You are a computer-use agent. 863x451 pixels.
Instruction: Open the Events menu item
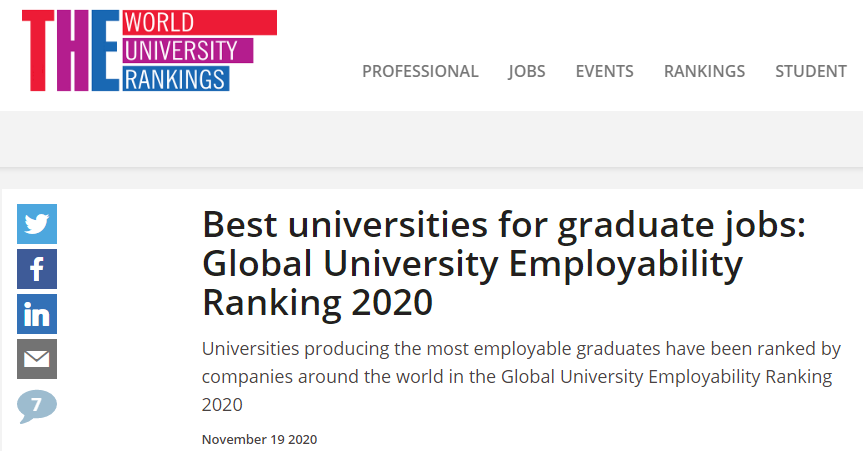[604, 72]
